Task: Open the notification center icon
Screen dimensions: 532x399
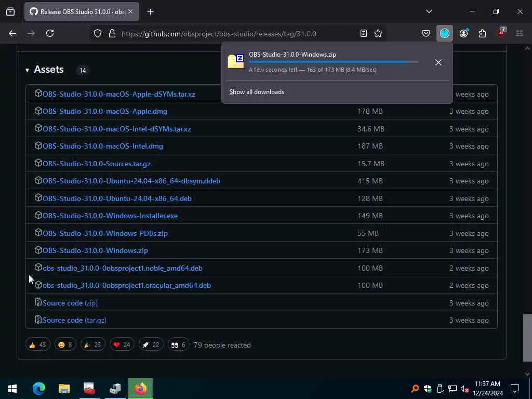Action: pyautogui.click(x=515, y=389)
